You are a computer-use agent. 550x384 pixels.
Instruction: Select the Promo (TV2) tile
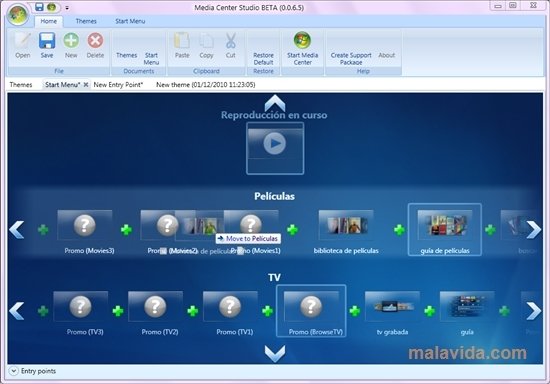(x=155, y=307)
